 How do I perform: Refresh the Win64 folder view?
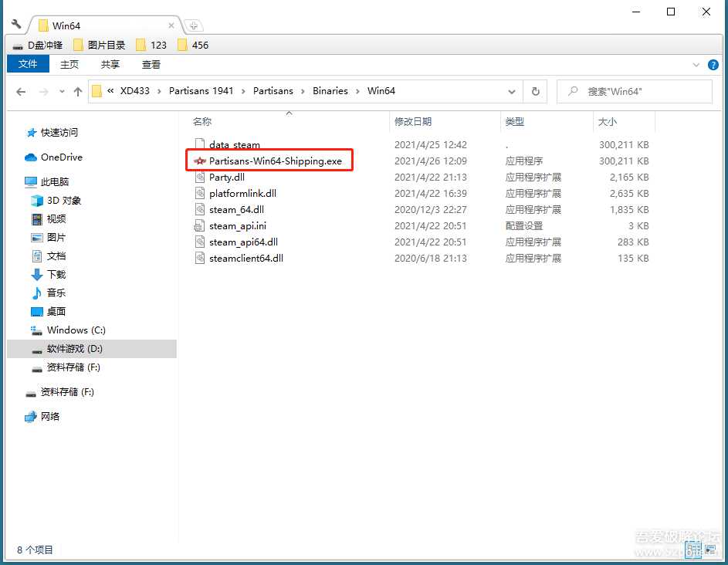pyautogui.click(x=536, y=91)
